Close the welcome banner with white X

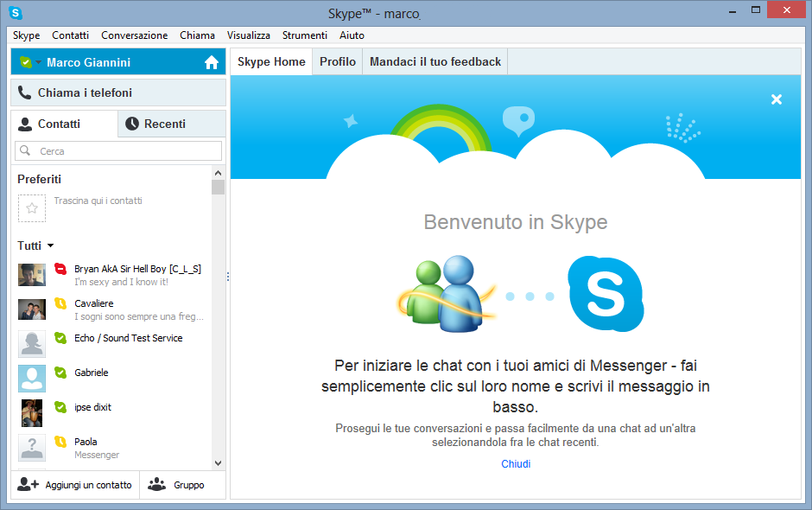777,99
